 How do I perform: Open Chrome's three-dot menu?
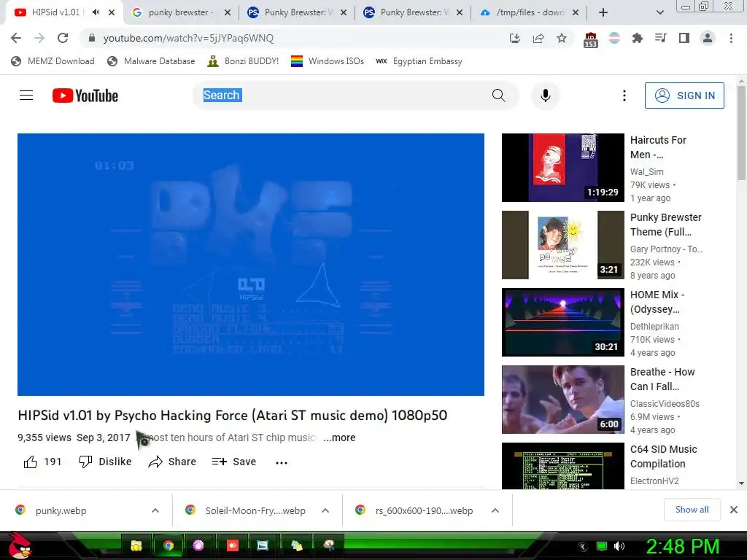pos(731,38)
